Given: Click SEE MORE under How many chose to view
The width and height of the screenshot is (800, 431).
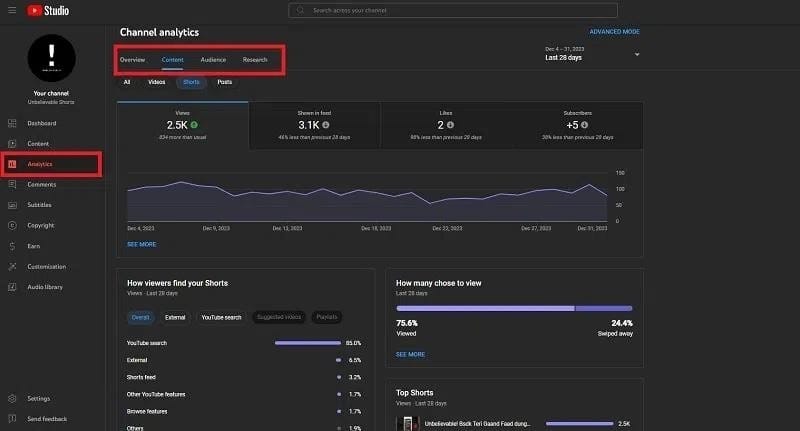Looking at the screenshot, I should (x=410, y=354).
